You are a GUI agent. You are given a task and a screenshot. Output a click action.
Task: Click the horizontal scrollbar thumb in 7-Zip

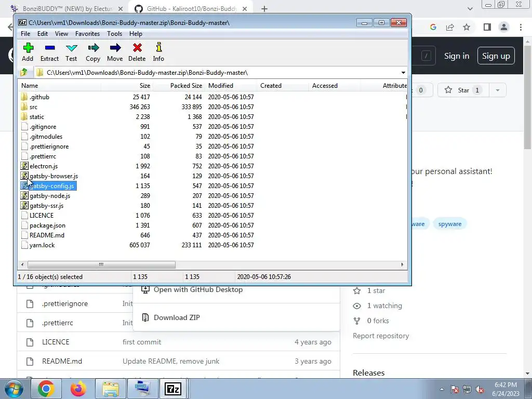click(x=101, y=264)
